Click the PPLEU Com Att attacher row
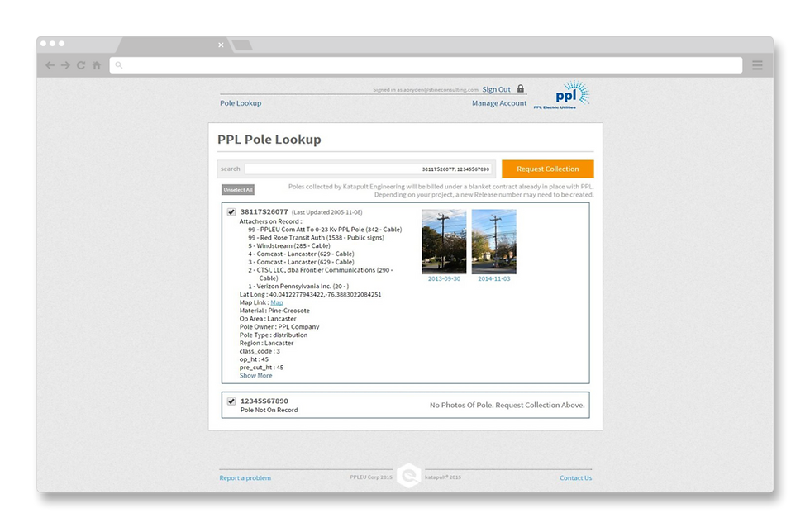The height and width of the screenshot is (532, 810). (324, 230)
